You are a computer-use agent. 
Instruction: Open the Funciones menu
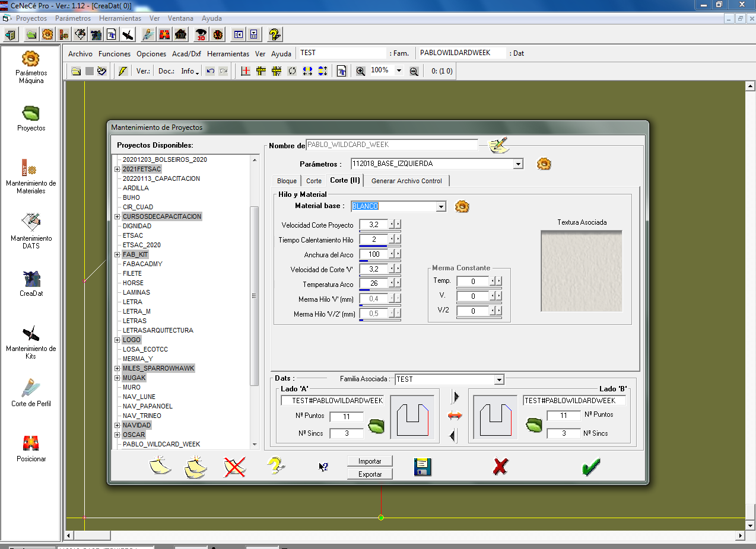pos(115,53)
